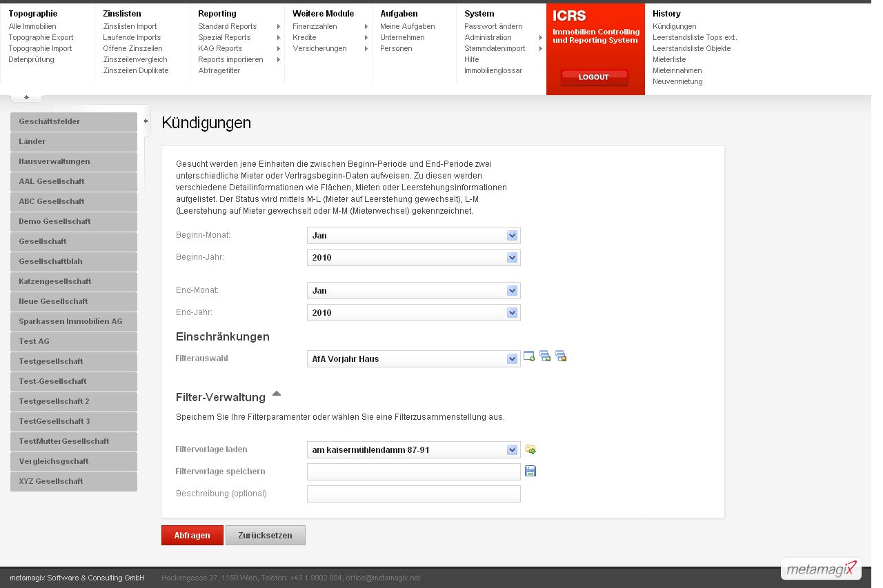Select Gesellschaftblah in the sidebar
The height and width of the screenshot is (588, 883).
coord(74,261)
